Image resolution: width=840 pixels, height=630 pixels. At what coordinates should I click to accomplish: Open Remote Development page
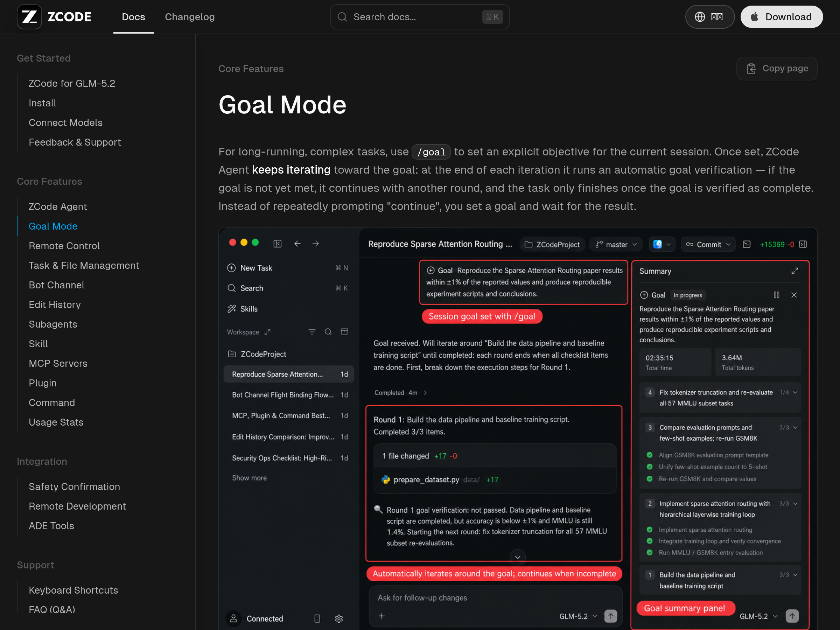(x=77, y=506)
